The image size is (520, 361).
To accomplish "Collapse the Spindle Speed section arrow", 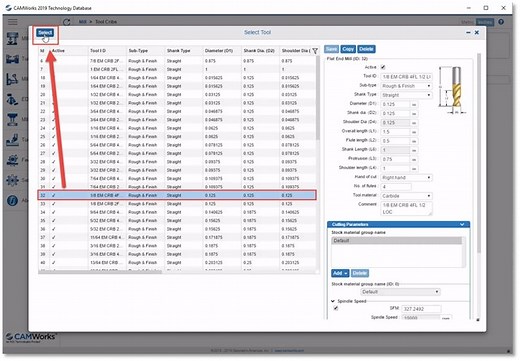I will tap(333, 301).
